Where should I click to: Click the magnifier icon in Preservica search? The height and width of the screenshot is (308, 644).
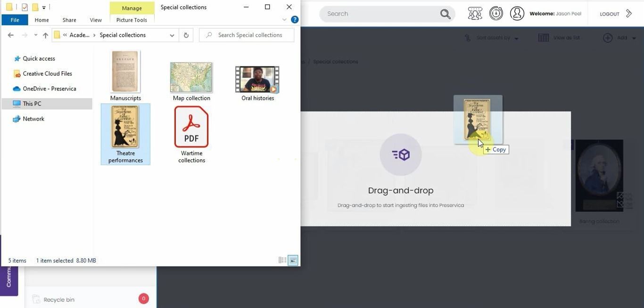point(445,14)
